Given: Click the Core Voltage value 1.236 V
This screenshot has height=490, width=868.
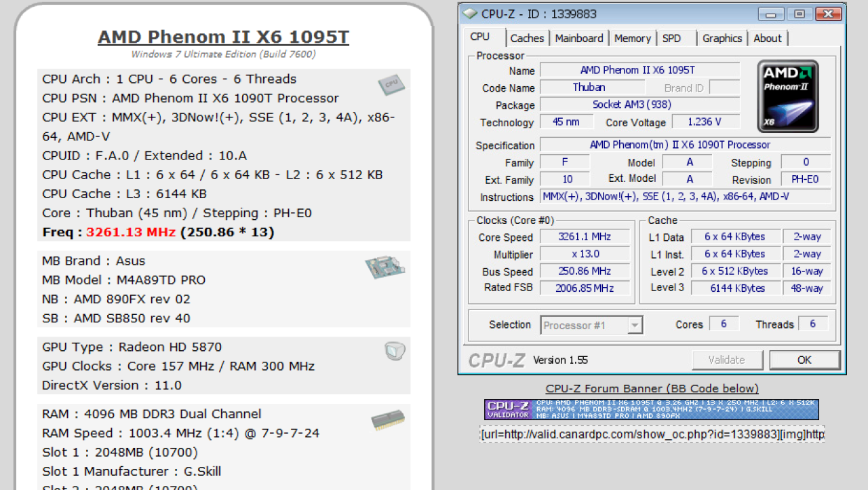Looking at the screenshot, I should pos(705,121).
